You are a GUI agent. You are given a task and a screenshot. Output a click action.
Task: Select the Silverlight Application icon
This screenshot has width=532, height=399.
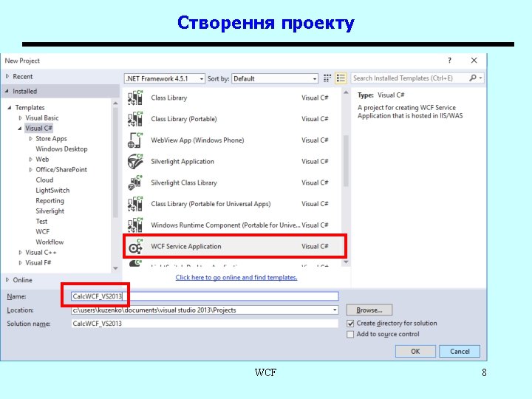(x=135, y=162)
